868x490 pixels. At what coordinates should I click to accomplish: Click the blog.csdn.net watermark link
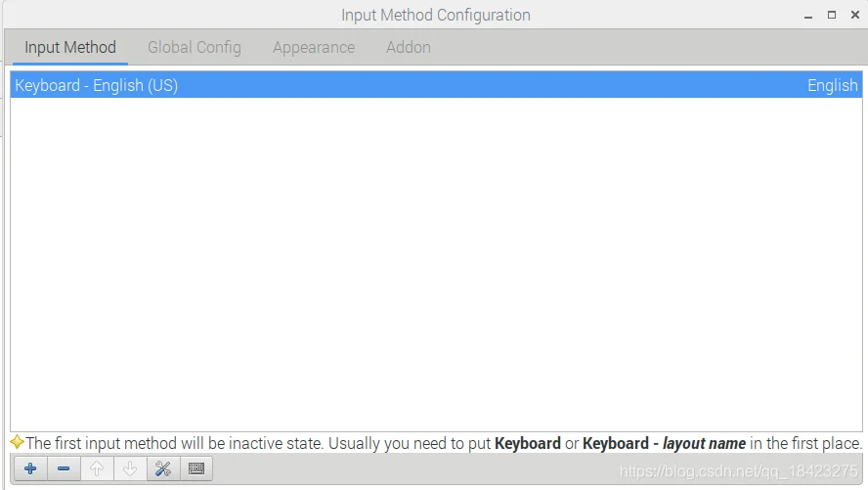tap(738, 471)
